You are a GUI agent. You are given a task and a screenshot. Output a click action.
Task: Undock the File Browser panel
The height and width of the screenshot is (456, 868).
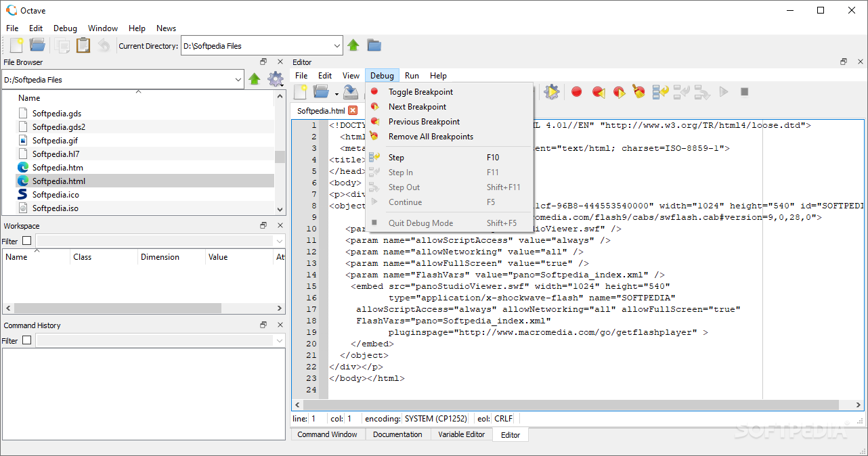263,62
